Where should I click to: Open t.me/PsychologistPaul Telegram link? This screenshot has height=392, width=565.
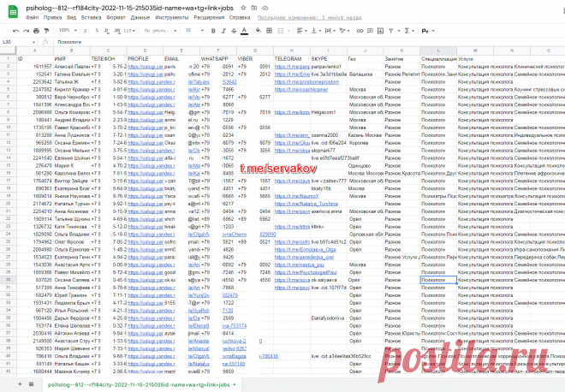[306, 272]
